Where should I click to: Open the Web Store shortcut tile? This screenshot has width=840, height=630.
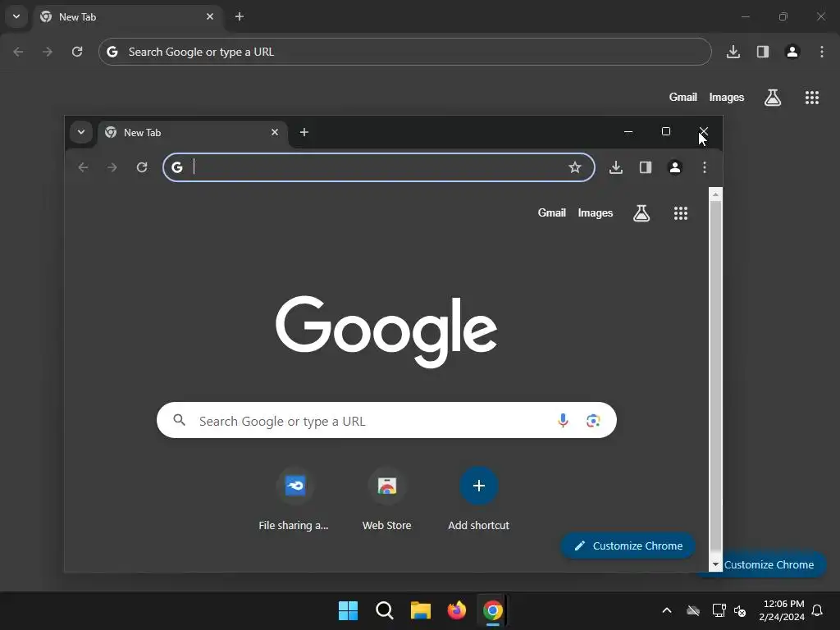[387, 498]
